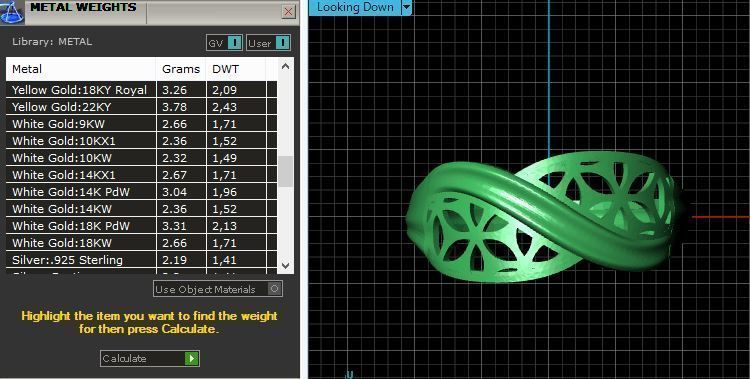
Task: Open the Looking Down viewport dropdown arrow
Action: coord(406,7)
